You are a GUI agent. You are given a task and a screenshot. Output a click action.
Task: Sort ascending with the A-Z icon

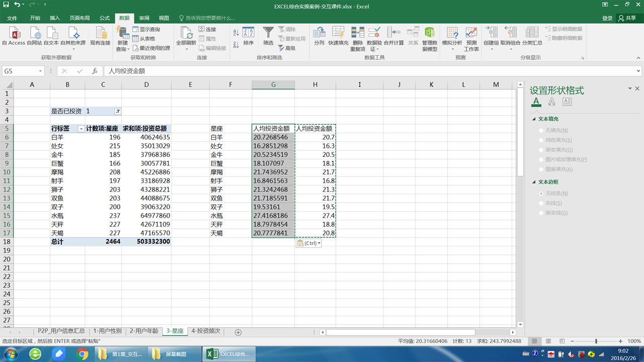pos(236,32)
